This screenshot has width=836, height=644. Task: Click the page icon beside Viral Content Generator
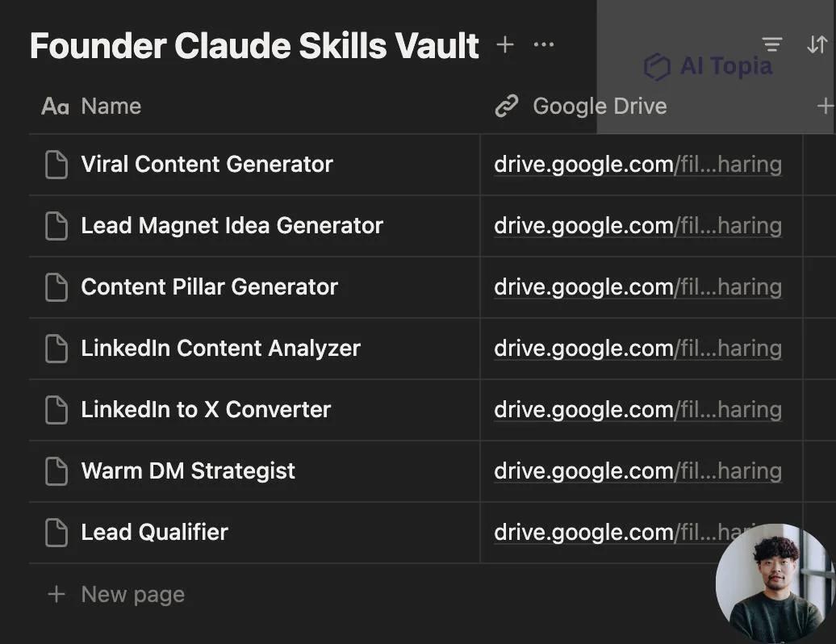coord(56,165)
